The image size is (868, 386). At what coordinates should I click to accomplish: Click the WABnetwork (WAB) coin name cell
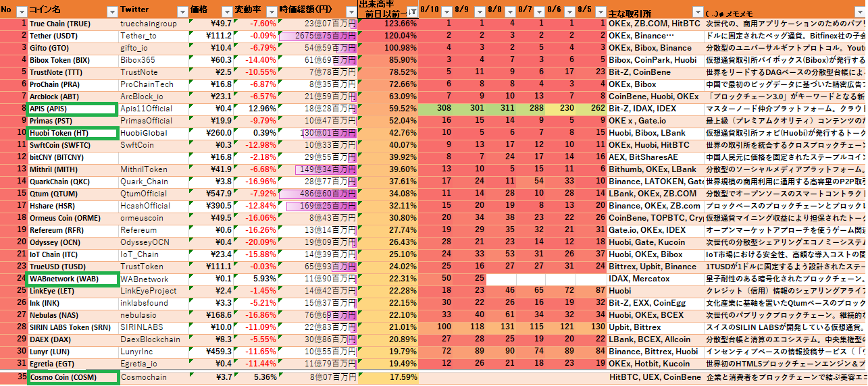tap(72, 279)
